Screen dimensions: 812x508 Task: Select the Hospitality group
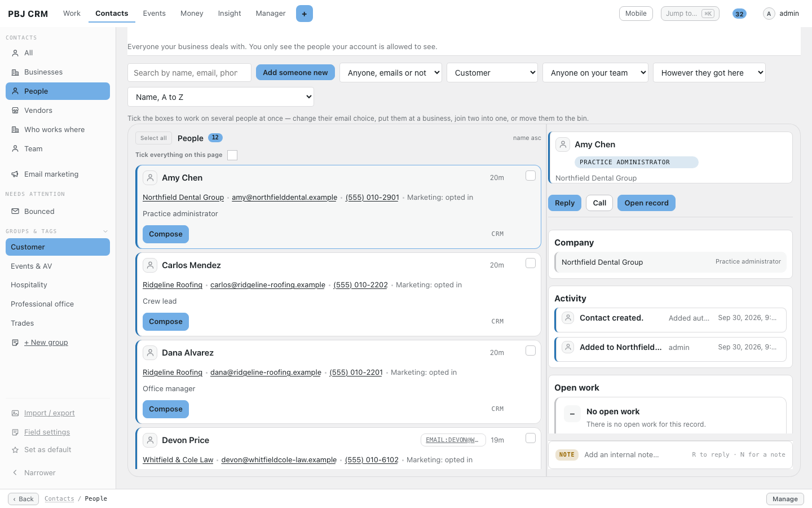click(58, 285)
